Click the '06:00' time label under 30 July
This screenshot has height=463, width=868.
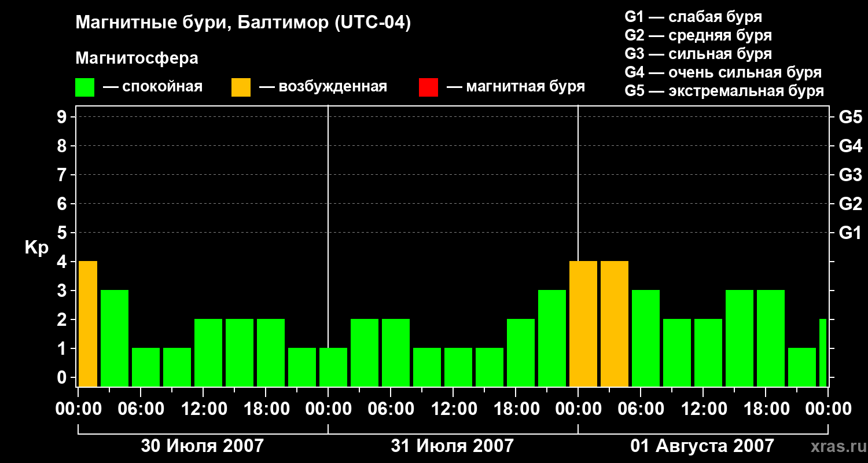[x=141, y=409]
